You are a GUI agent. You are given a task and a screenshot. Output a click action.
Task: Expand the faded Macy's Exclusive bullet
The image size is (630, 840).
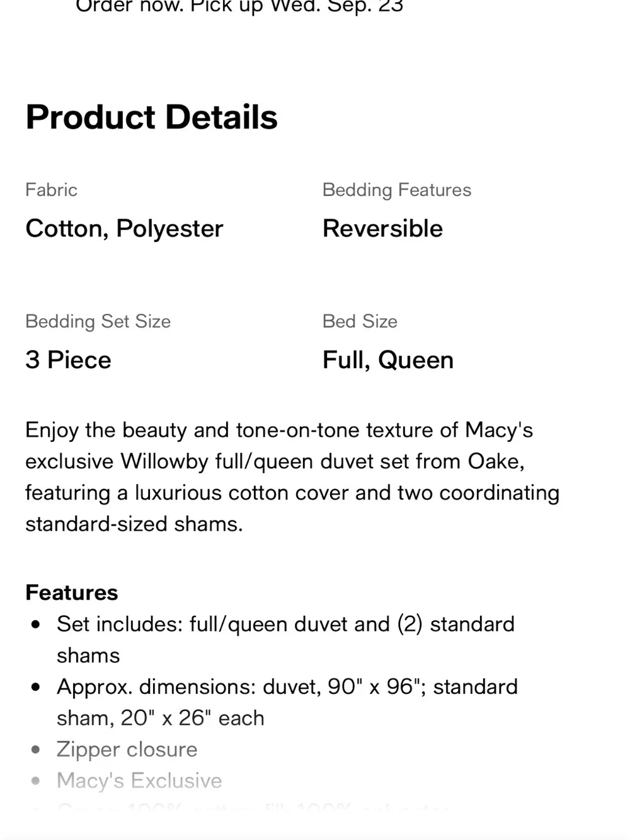tap(139, 781)
